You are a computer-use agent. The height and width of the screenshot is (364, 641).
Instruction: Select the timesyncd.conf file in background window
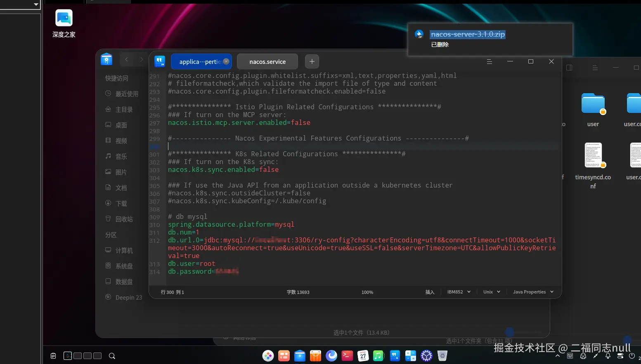[593, 166]
